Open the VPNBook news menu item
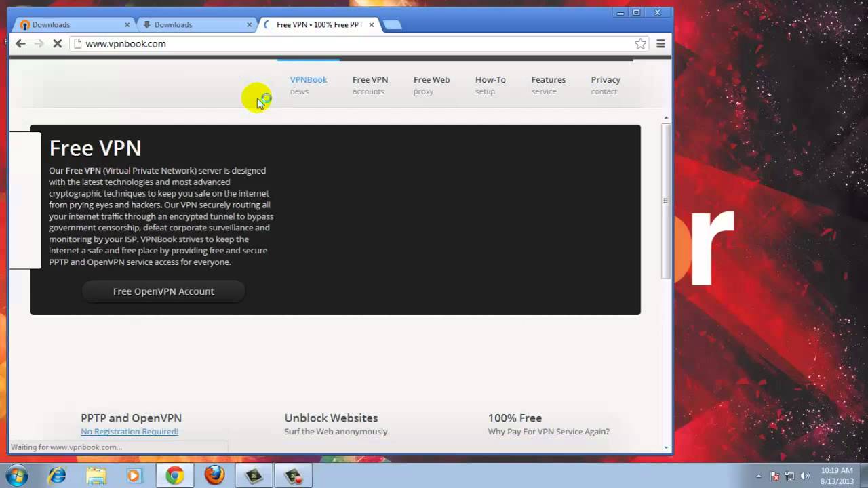 (309, 85)
